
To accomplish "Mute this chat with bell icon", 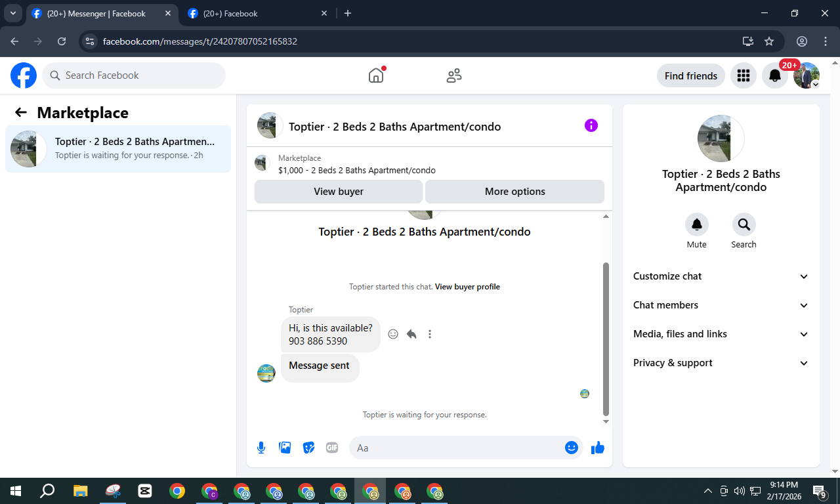I will click(697, 224).
